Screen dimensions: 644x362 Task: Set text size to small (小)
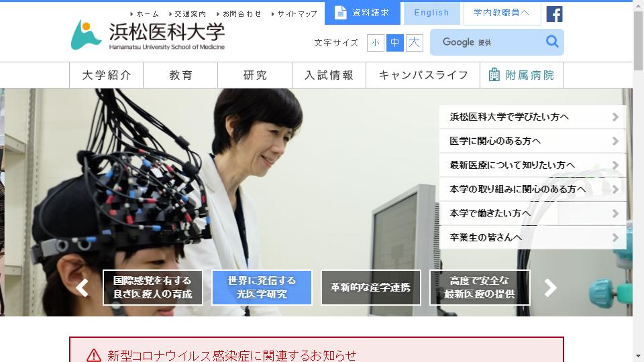point(376,43)
